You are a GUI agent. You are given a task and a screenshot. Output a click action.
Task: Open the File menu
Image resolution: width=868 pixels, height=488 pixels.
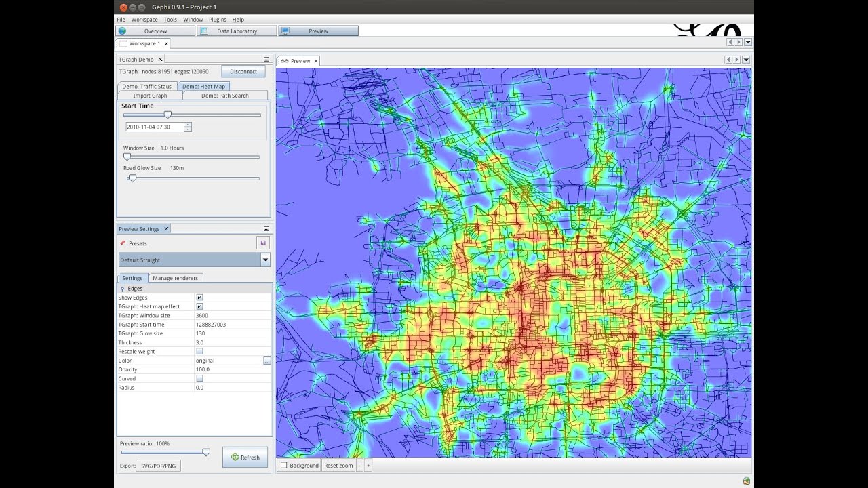(121, 20)
